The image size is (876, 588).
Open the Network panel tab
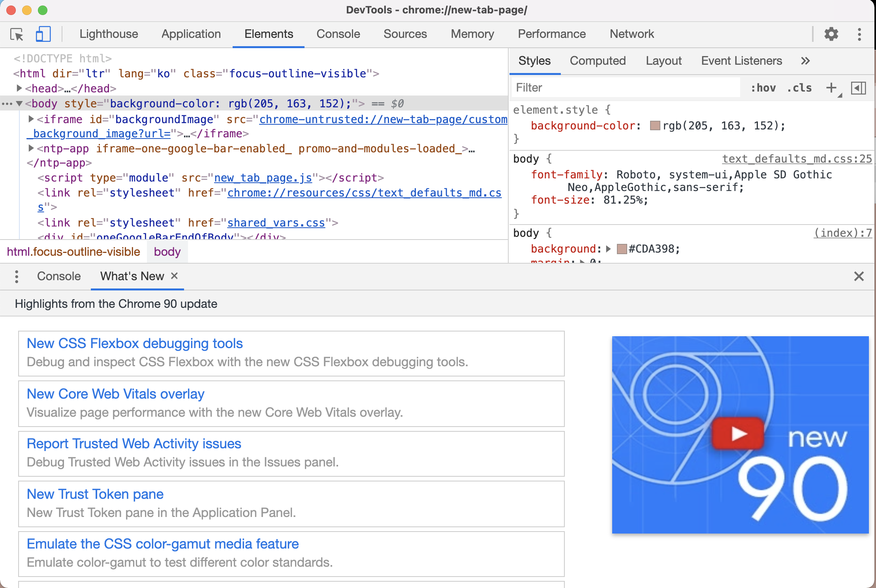pos(632,34)
